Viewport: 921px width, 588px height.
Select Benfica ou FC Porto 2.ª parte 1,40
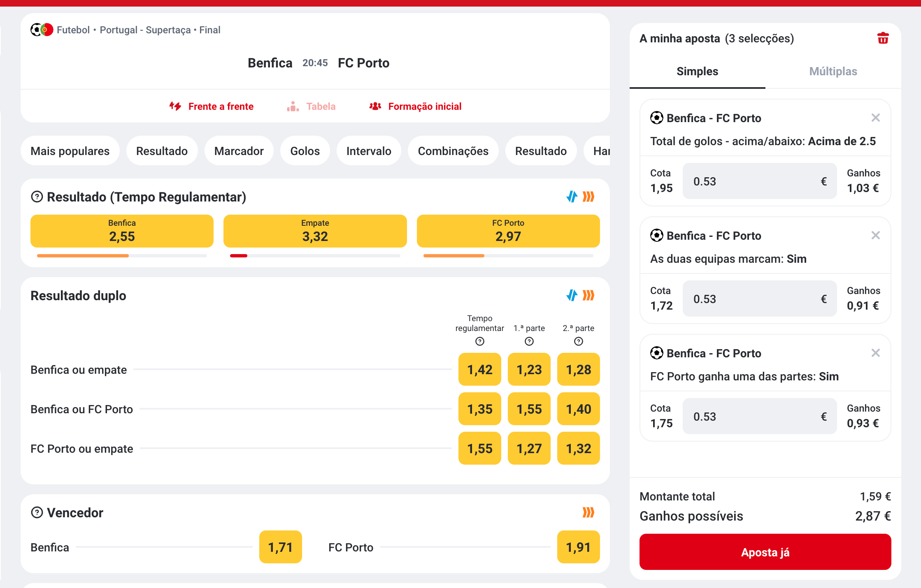coord(579,409)
